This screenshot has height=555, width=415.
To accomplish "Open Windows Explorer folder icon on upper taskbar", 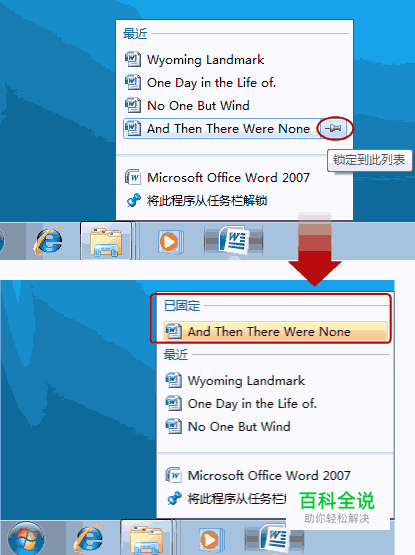I will [x=106, y=242].
